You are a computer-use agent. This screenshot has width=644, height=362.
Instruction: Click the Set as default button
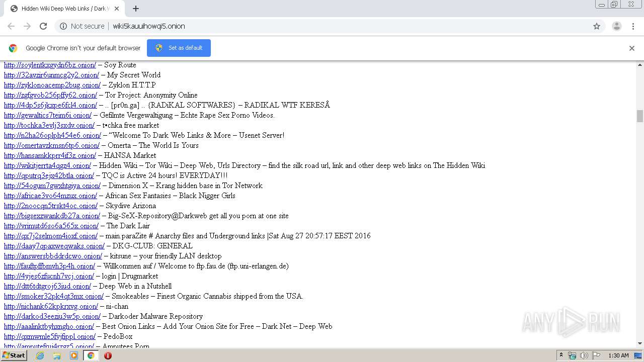click(179, 48)
